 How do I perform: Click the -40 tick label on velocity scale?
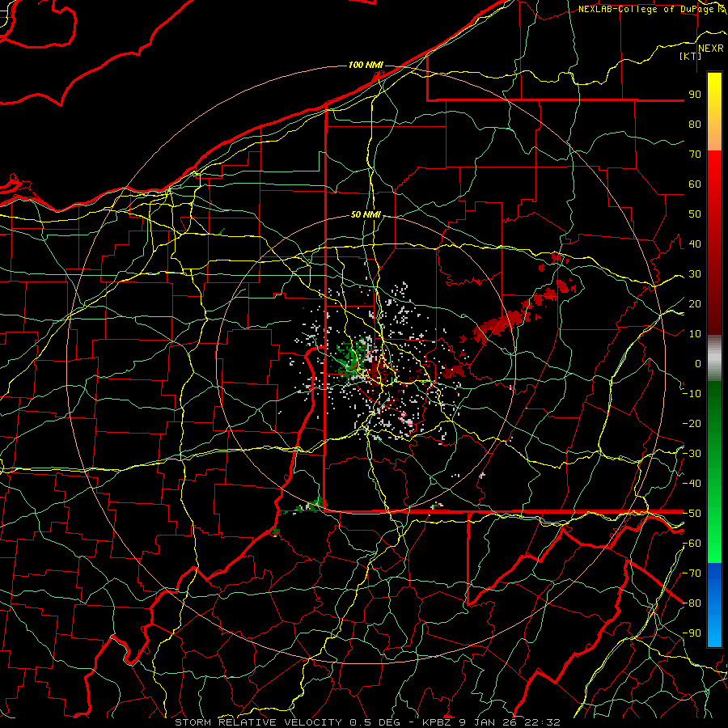point(692,484)
